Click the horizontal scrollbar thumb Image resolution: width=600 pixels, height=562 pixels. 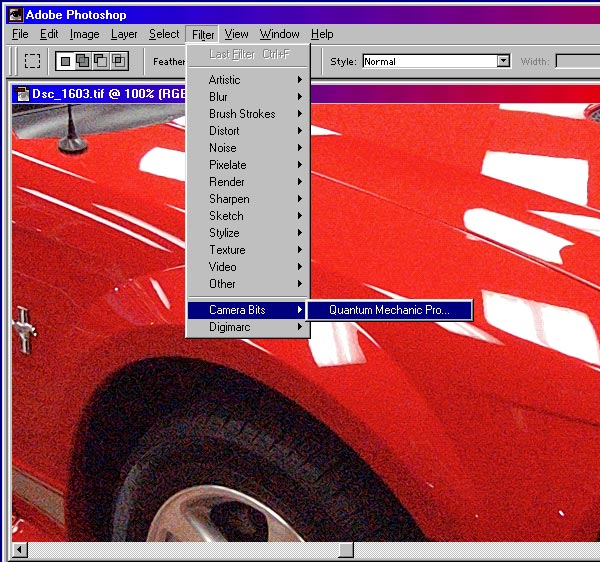pos(346,551)
